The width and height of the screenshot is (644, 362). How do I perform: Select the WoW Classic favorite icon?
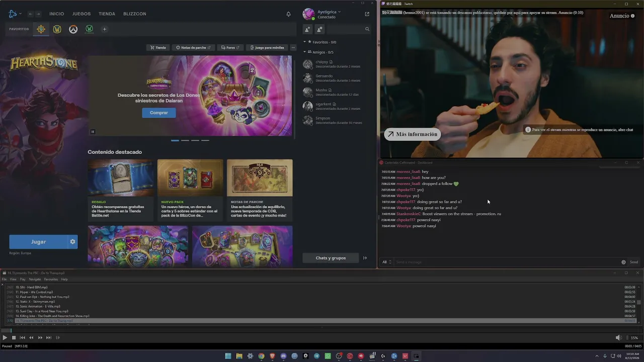tap(89, 29)
